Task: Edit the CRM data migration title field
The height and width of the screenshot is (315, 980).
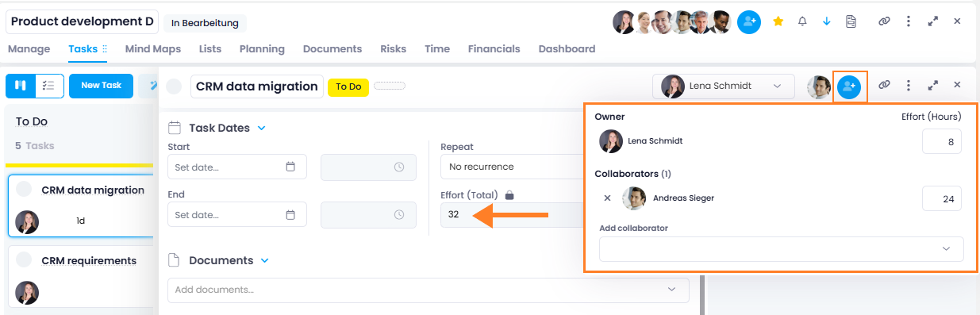Action: click(257, 86)
